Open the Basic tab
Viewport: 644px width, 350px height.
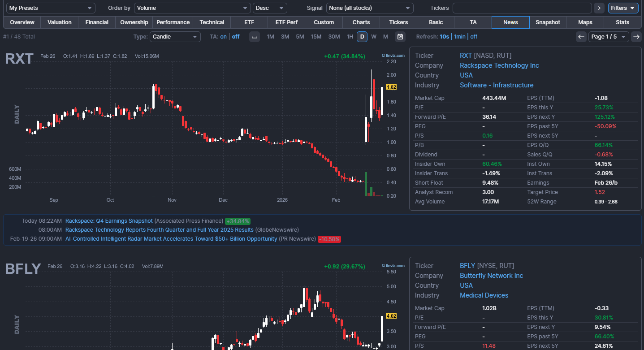pos(436,22)
